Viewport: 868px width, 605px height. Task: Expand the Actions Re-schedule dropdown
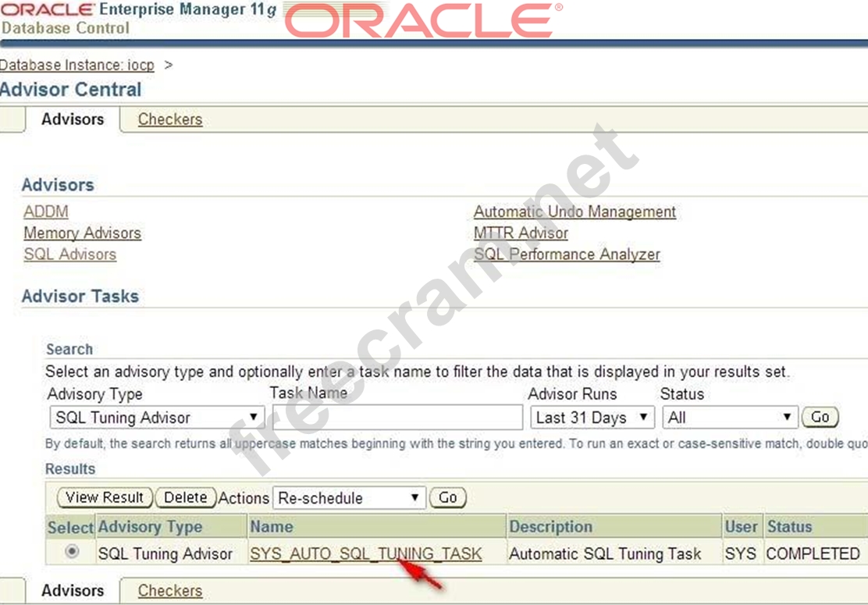(x=349, y=498)
